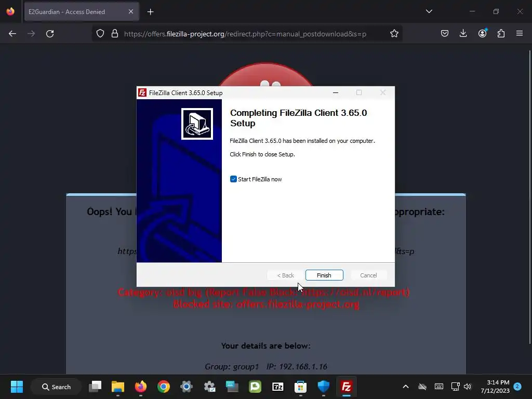Open gear with checkmark taskbar app
Image resolution: width=532 pixels, height=399 pixels.
pyautogui.click(x=209, y=387)
